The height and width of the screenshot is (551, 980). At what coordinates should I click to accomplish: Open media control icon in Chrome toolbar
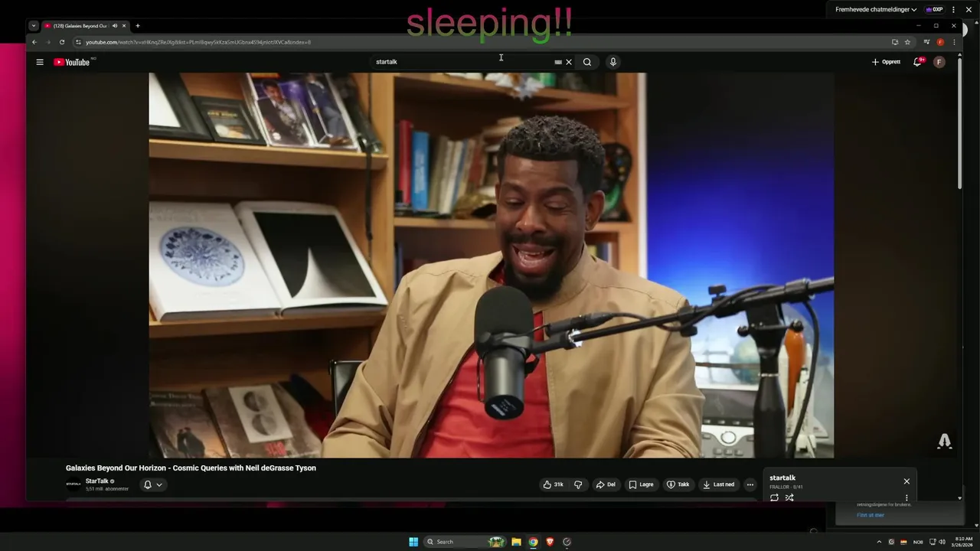[926, 42]
